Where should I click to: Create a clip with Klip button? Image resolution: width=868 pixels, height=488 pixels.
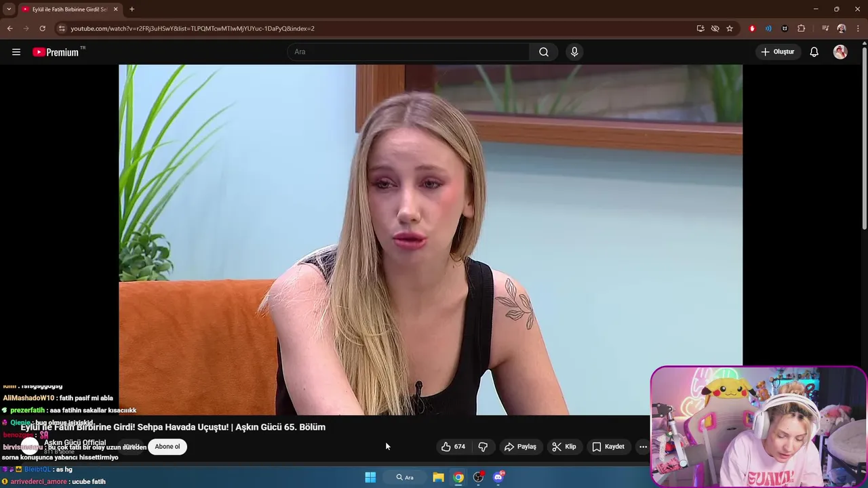point(564,447)
